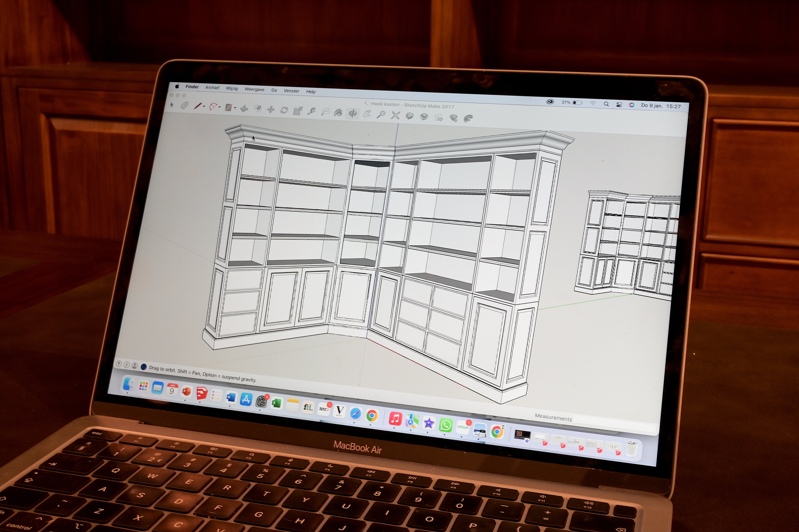799x532 pixels.
Task: Choose the Rotate tool
Action: [x=284, y=110]
